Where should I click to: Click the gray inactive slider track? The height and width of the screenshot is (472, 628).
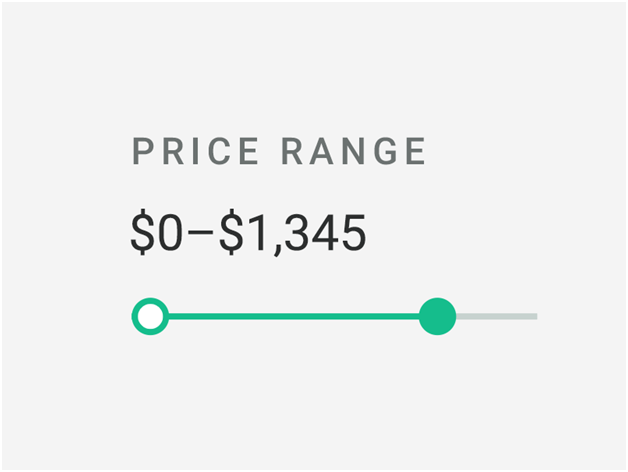coord(496,316)
